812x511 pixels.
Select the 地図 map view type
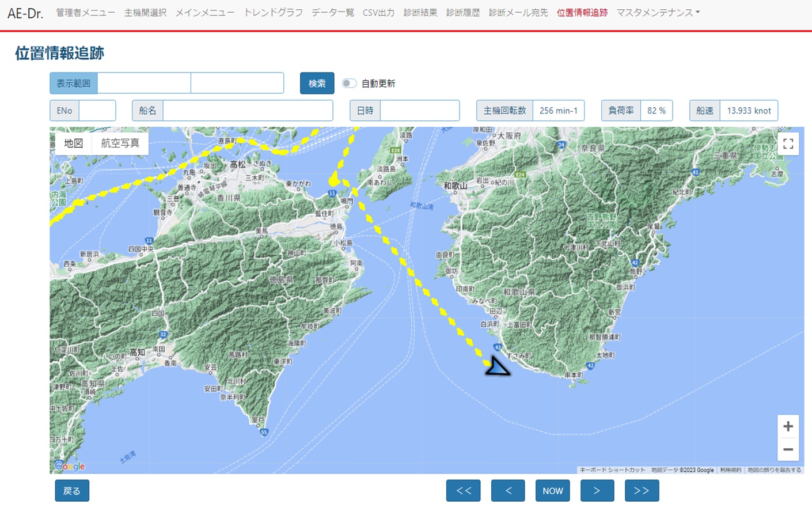click(x=74, y=143)
